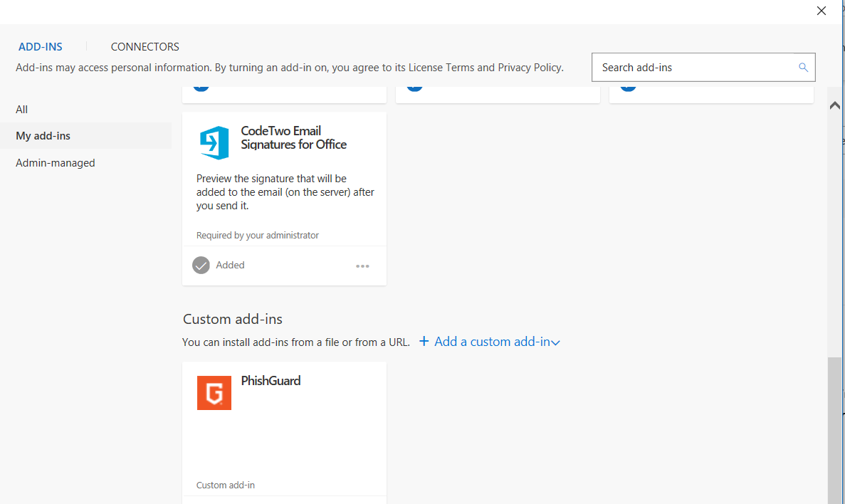This screenshot has width=845, height=504.
Task: Click the plus icon beside Add a custom add-in
Action: click(424, 341)
